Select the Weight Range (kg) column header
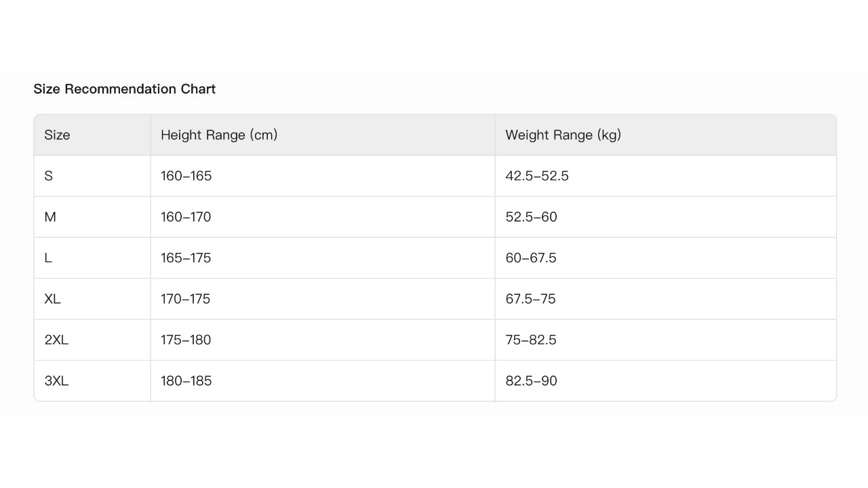Screen dimensions: 868x488 point(563,135)
